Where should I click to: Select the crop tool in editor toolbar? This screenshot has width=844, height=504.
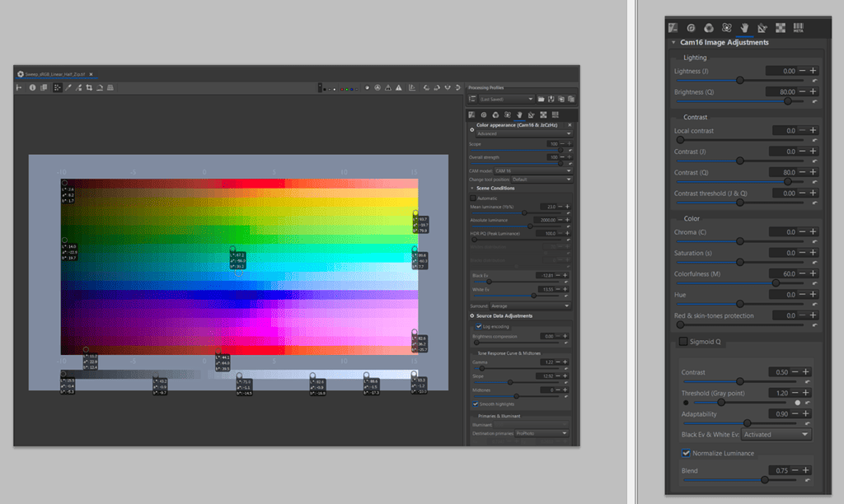(x=89, y=86)
